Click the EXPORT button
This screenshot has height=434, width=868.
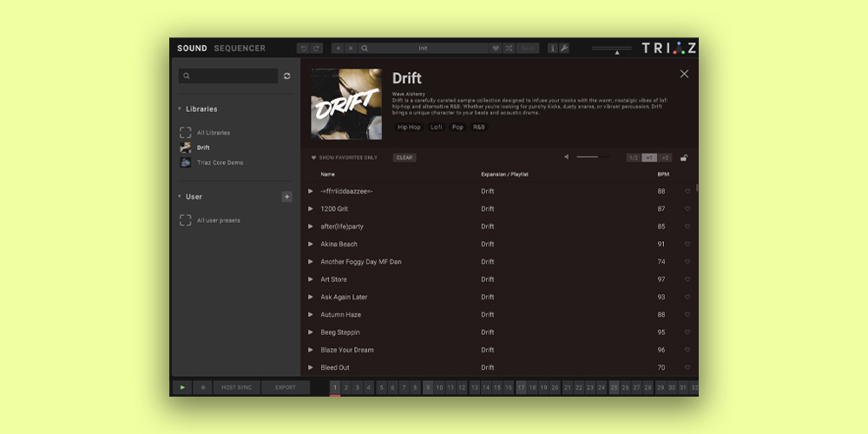coord(286,387)
